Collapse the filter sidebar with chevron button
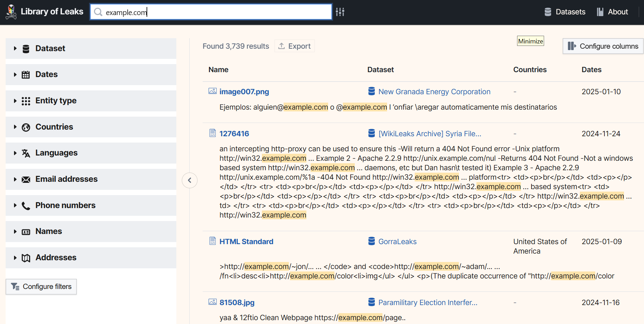The image size is (644, 324). pos(190,180)
